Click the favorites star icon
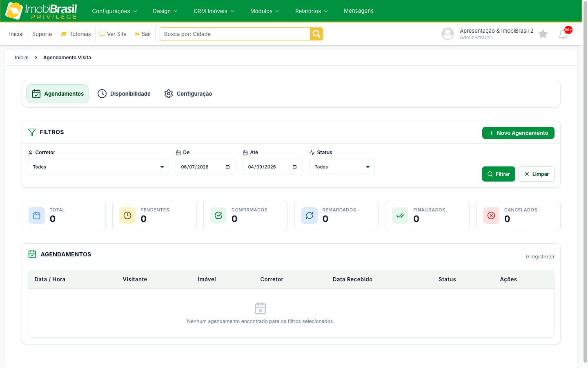The image size is (588, 368). [x=543, y=34]
